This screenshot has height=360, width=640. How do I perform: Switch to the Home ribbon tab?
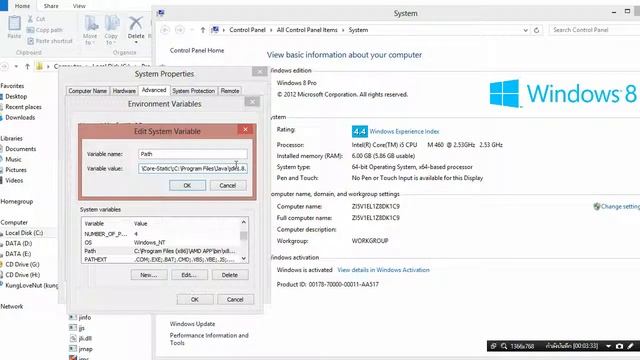pyautogui.click(x=22, y=6)
